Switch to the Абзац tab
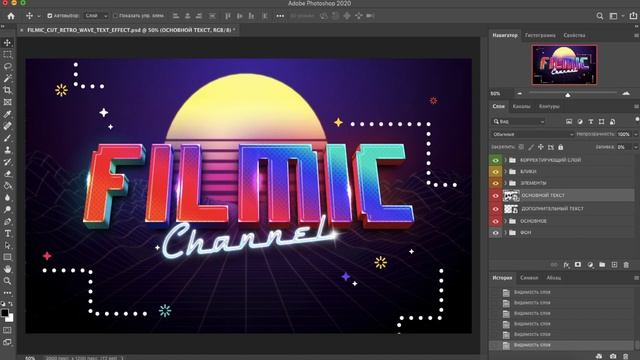This screenshot has width=640, height=360. tap(553, 278)
